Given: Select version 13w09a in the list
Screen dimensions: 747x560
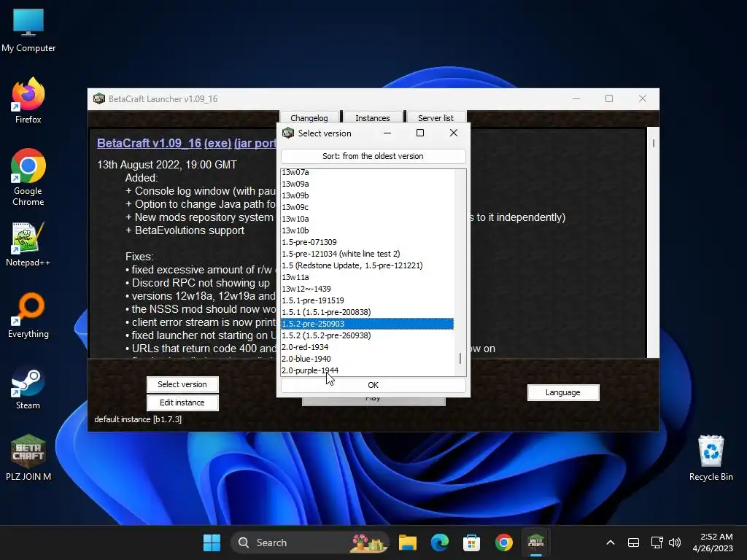Looking at the screenshot, I should pyautogui.click(x=367, y=184).
